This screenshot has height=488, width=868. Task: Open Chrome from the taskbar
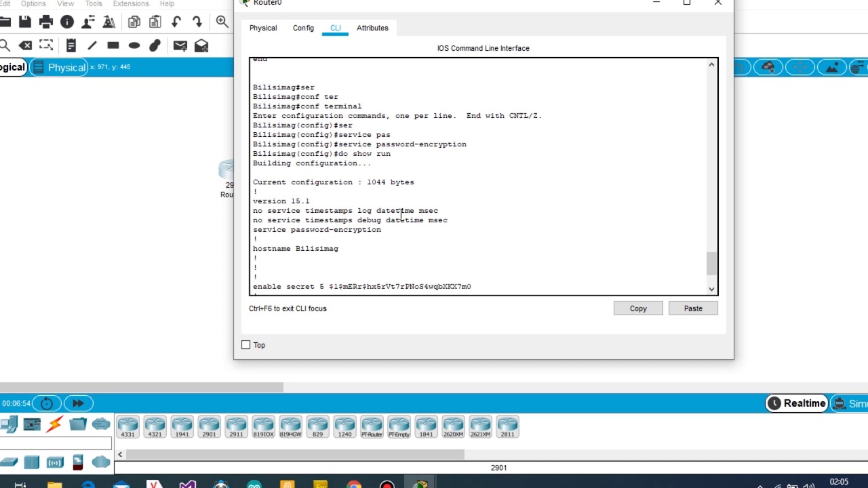(354, 485)
